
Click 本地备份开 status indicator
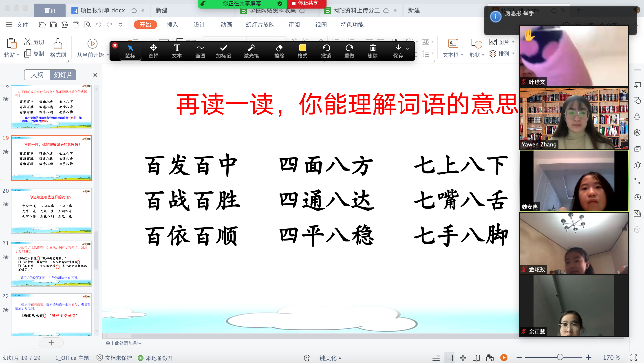pos(155,358)
